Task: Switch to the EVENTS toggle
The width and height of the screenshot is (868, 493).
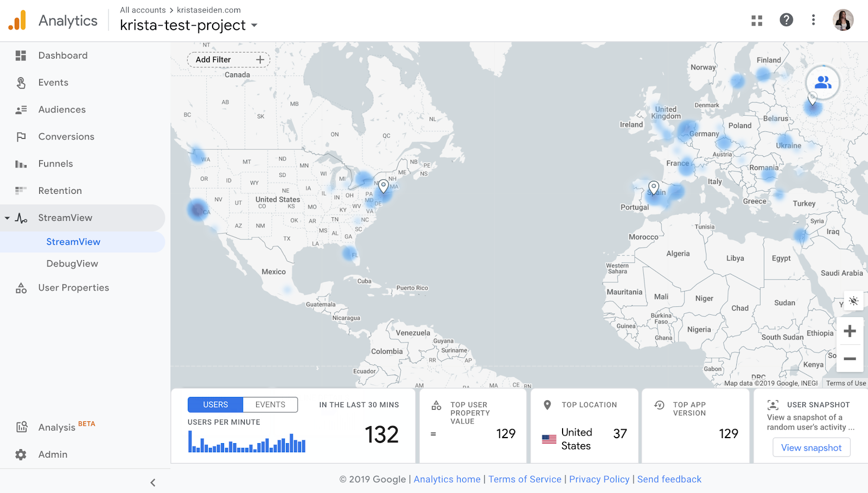Action: tap(270, 404)
